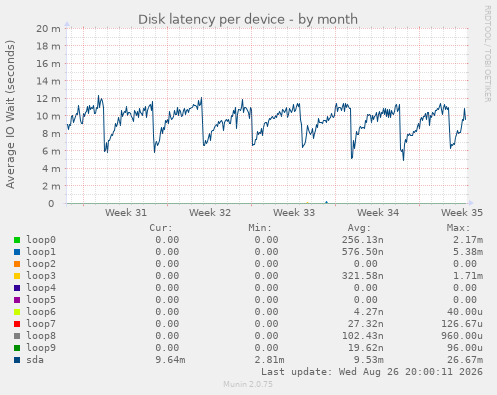
Task: Click the 'Week 33' x-axis label
Action: coord(294,213)
